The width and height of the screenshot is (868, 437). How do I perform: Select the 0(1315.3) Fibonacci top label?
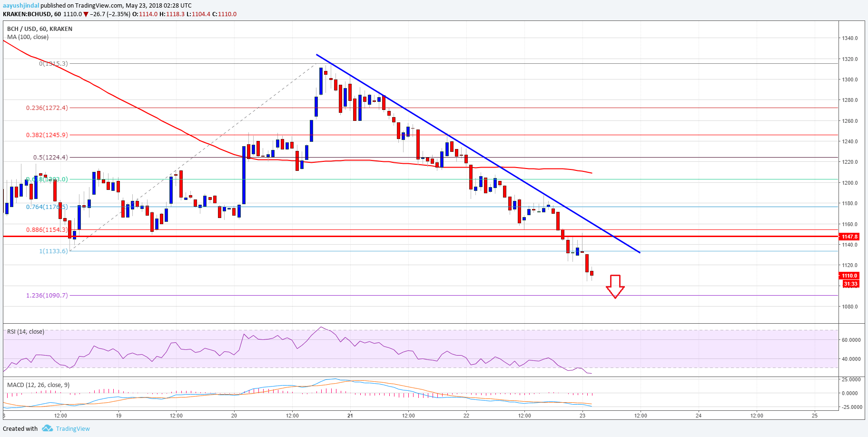53,63
